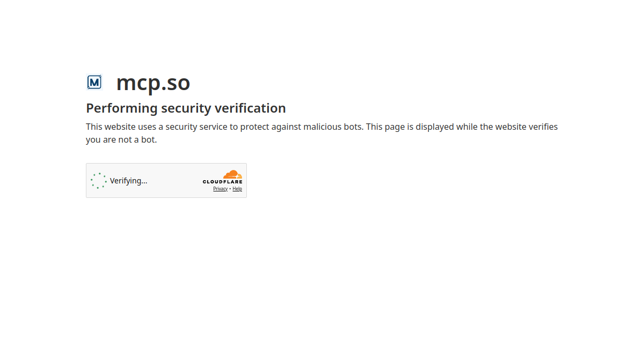Click the word "Performing" in the heading
This screenshot has height=362, width=644.
tap(122, 108)
